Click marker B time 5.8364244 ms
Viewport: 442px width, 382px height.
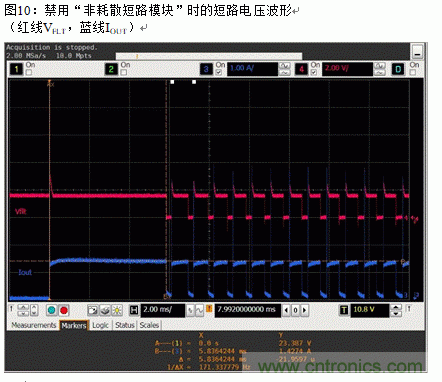coord(223,351)
